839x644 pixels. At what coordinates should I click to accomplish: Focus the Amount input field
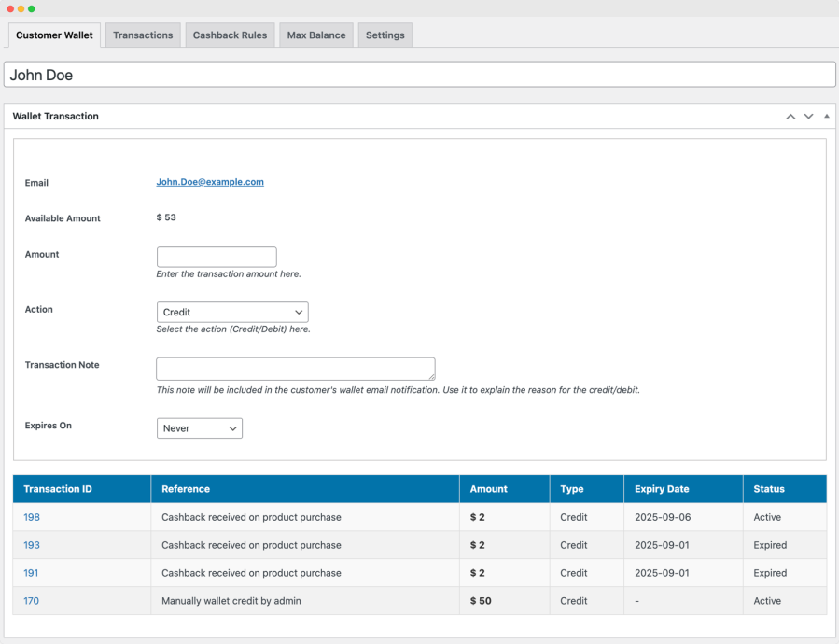click(x=217, y=257)
